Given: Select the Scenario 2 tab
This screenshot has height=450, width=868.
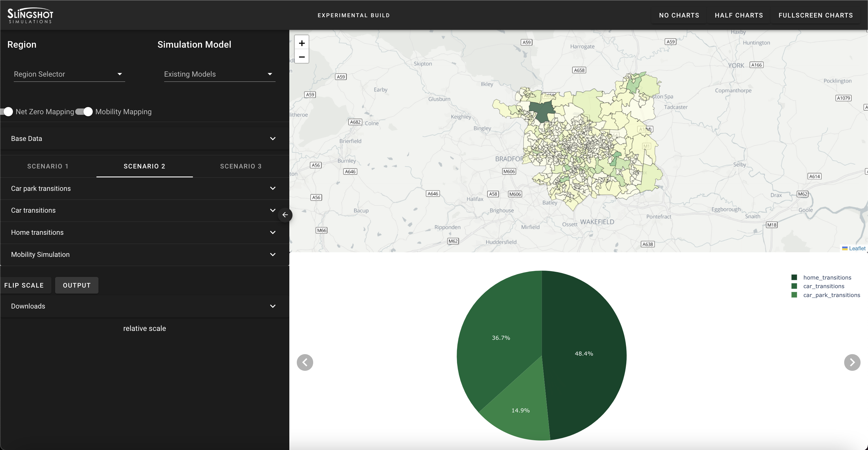Looking at the screenshot, I should pos(145,166).
